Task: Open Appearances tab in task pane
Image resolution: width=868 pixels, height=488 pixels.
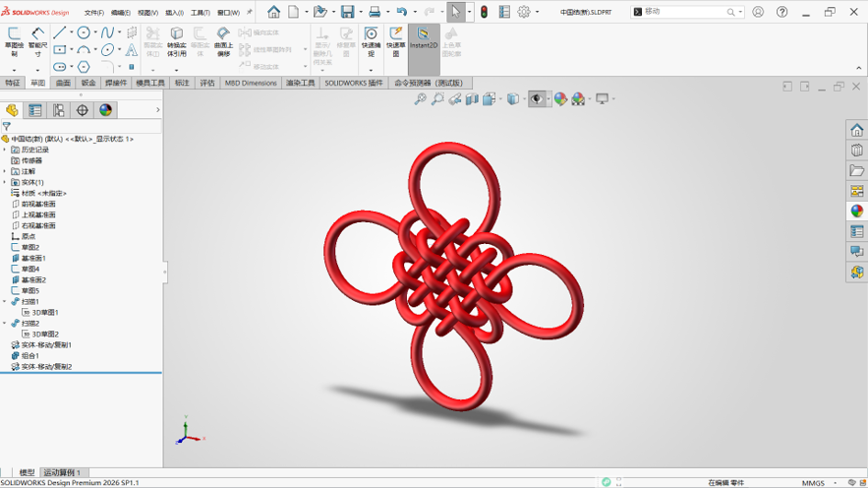Action: pos(857,212)
